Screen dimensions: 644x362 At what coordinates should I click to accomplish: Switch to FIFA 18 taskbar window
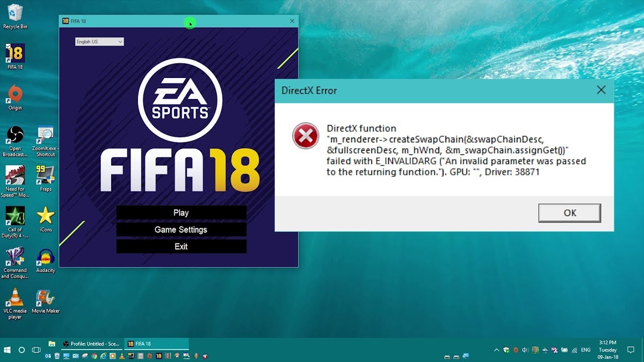(x=156, y=344)
